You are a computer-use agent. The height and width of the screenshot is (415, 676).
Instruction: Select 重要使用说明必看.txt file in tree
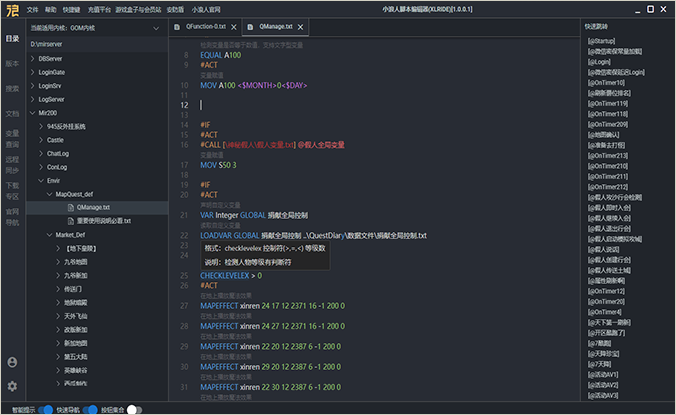[103, 220]
